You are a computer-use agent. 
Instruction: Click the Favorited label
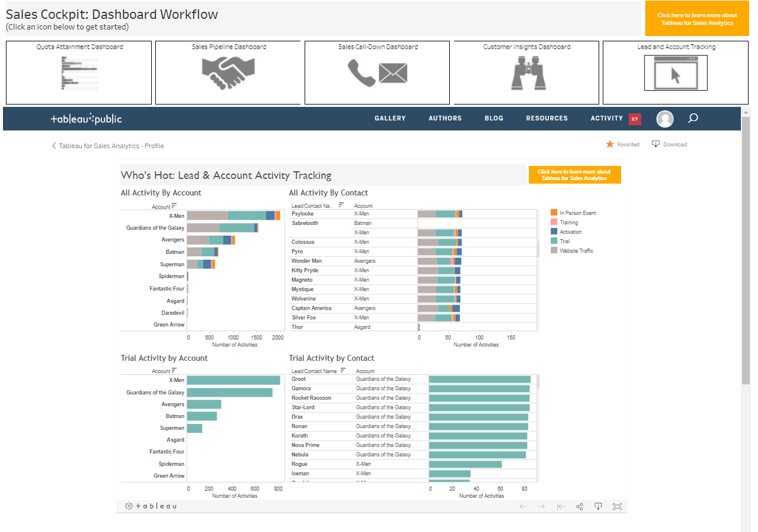pyautogui.click(x=628, y=145)
